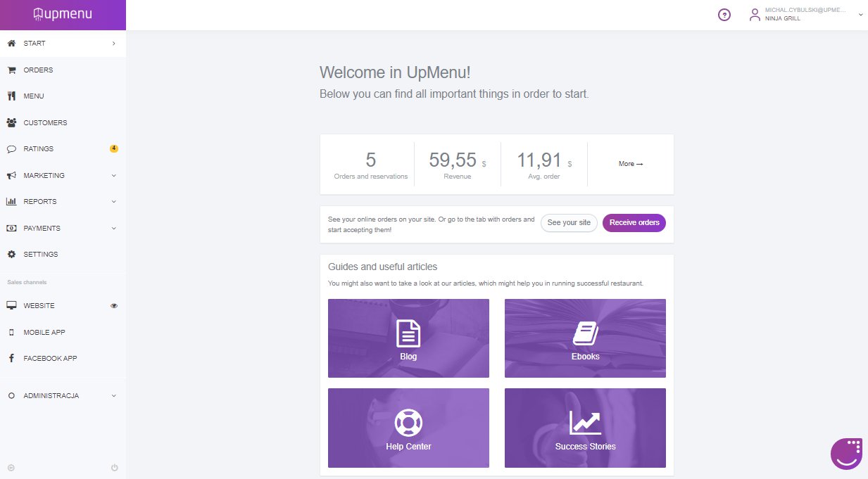Open the Success Stories chart tile
The image size is (868, 479).
[x=585, y=428]
